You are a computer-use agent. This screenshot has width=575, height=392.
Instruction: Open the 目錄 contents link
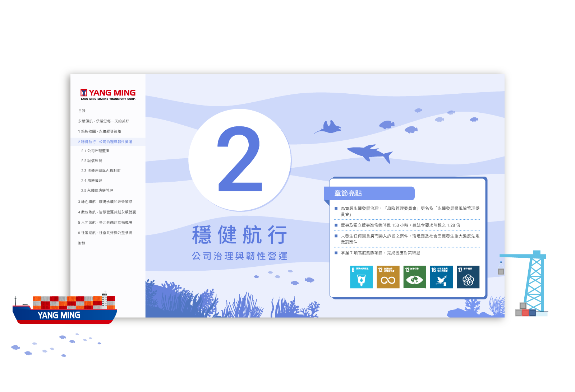(x=82, y=111)
